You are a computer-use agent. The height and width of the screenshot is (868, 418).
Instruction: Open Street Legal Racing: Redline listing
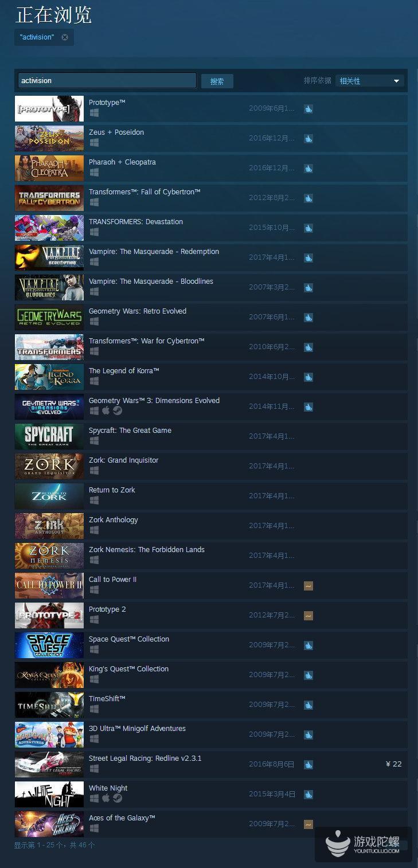coord(211,764)
